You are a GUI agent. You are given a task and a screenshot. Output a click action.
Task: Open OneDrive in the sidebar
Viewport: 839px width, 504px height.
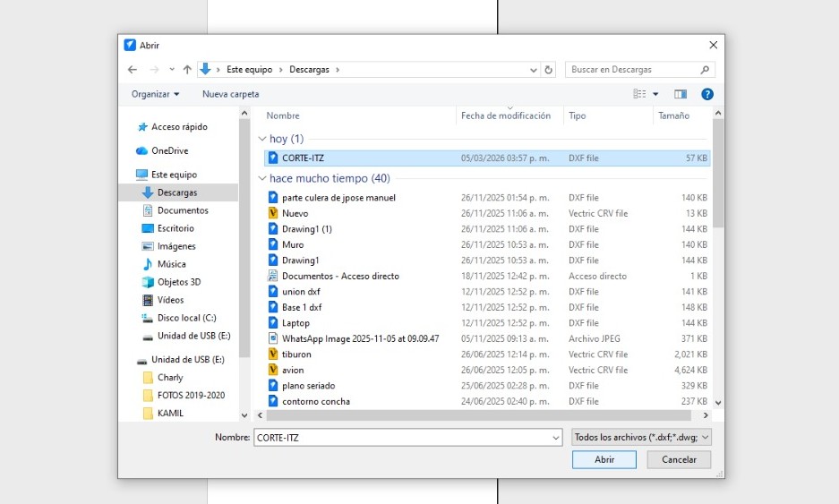[x=162, y=151]
